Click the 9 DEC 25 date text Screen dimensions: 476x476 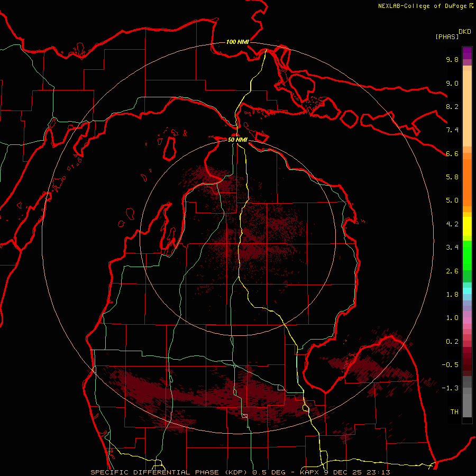[x=343, y=472]
